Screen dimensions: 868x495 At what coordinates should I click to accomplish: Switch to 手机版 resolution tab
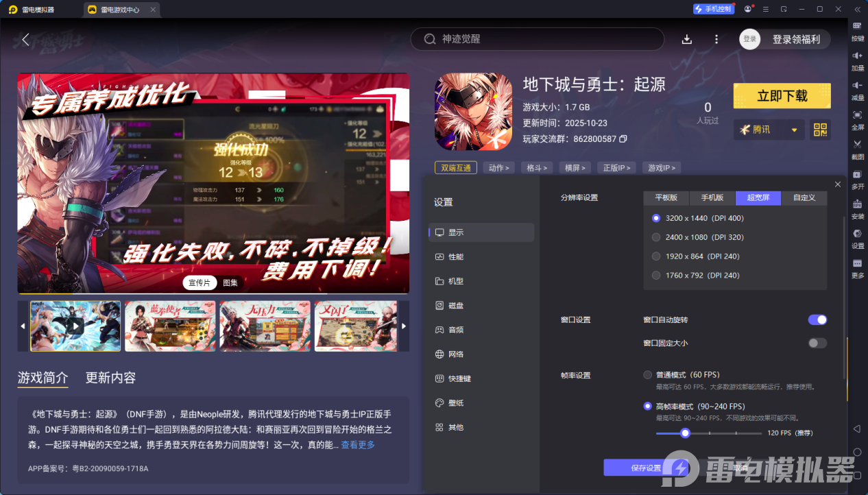point(712,197)
